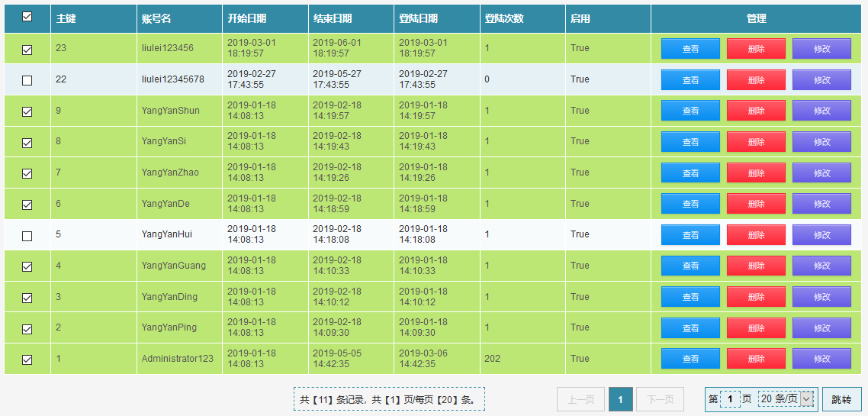Uncheck the checkbox for YangYanShun row
Screen dimensions: 868x416
click(27, 112)
